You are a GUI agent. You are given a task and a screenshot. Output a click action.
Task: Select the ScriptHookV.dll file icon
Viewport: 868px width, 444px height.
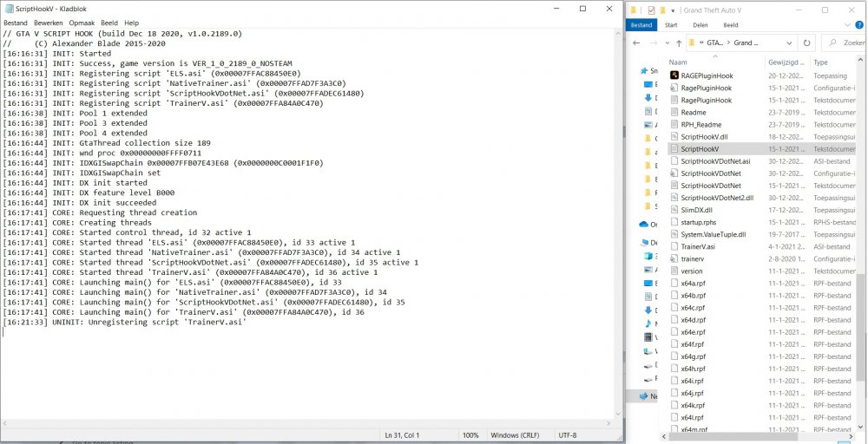click(x=674, y=136)
